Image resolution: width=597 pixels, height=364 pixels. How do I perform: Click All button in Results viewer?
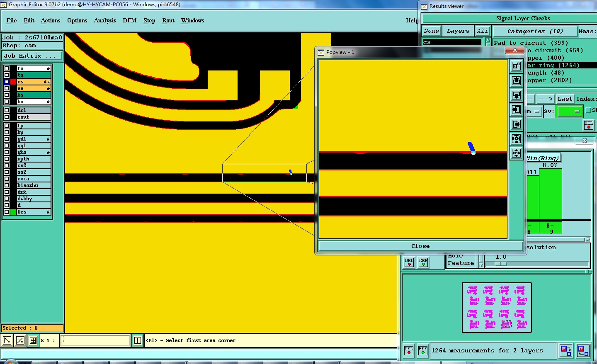pos(482,31)
